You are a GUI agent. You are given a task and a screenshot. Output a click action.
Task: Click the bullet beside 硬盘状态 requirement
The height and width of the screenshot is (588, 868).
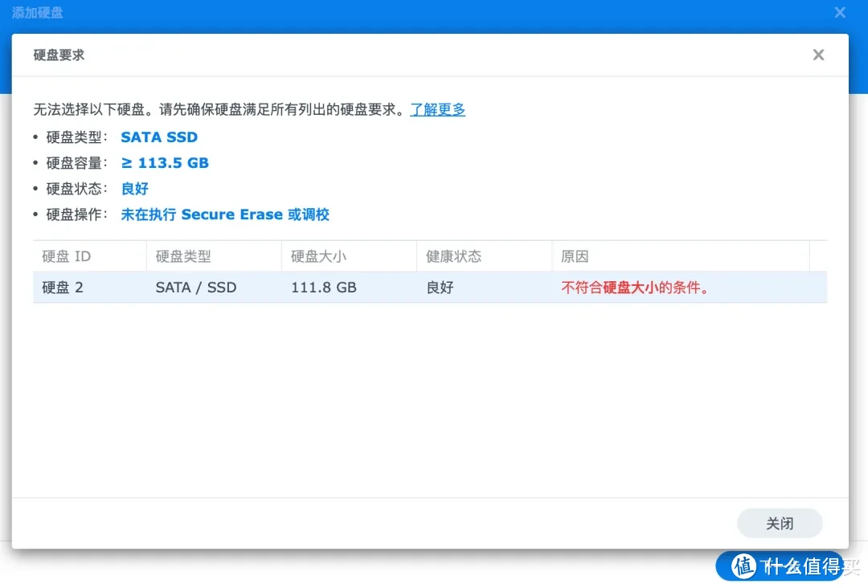[x=36, y=188]
